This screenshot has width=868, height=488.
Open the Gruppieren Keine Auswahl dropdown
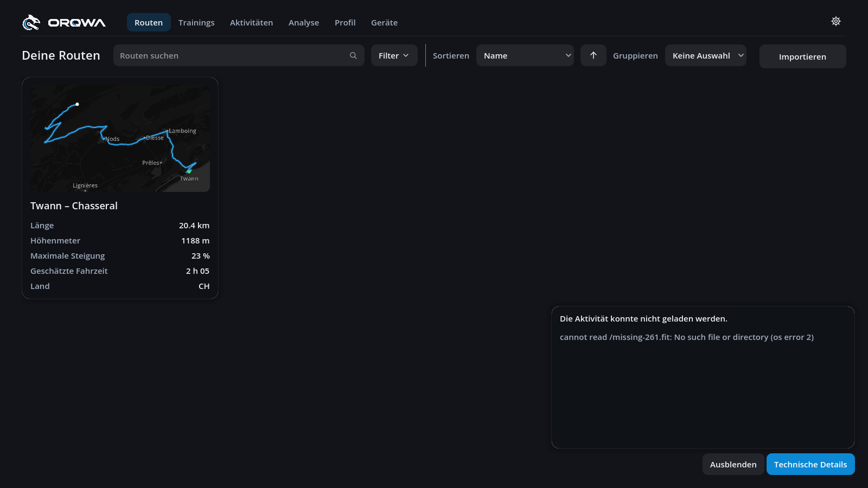[706, 55]
